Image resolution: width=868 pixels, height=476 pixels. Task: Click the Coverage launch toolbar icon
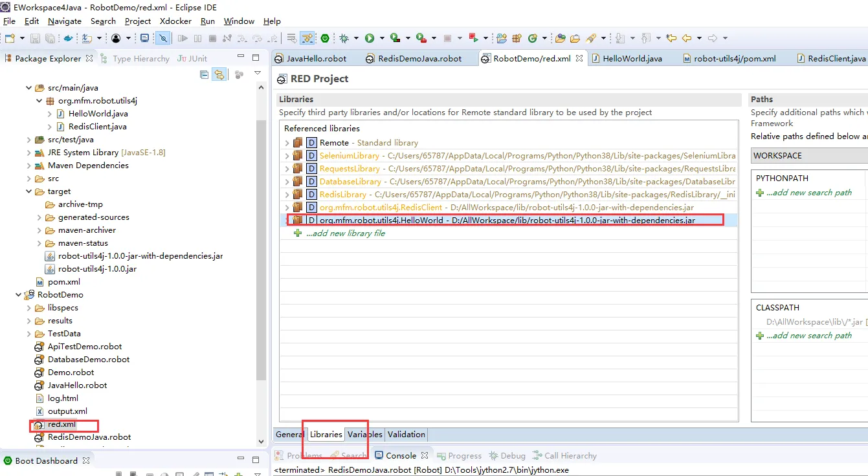[x=394, y=38]
